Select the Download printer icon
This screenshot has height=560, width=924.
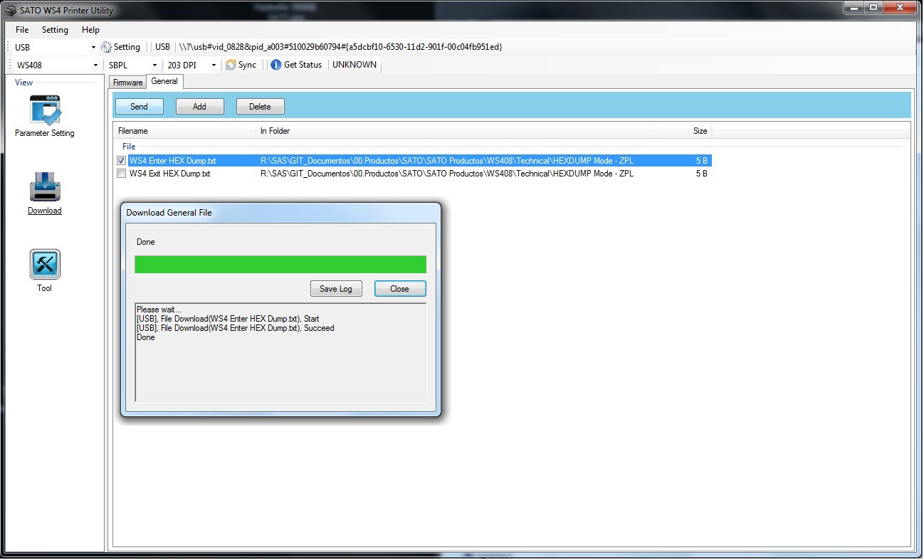click(45, 187)
